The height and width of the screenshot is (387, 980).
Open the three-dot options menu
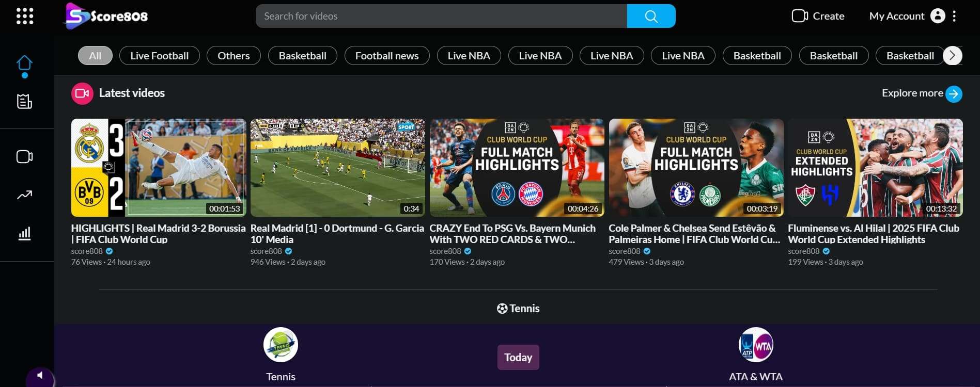954,16
